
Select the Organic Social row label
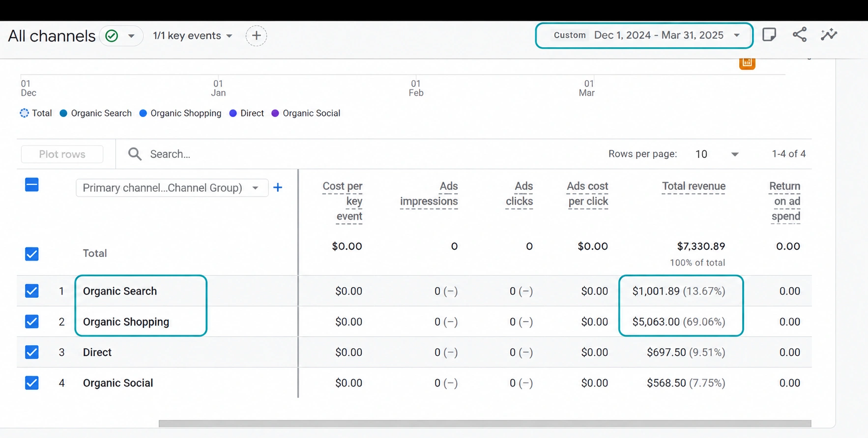(118, 383)
